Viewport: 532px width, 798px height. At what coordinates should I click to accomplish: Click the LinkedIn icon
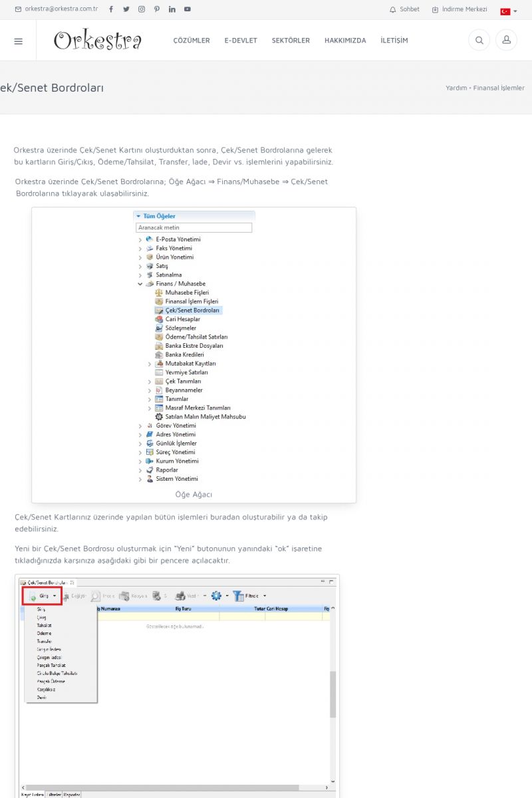172,9
